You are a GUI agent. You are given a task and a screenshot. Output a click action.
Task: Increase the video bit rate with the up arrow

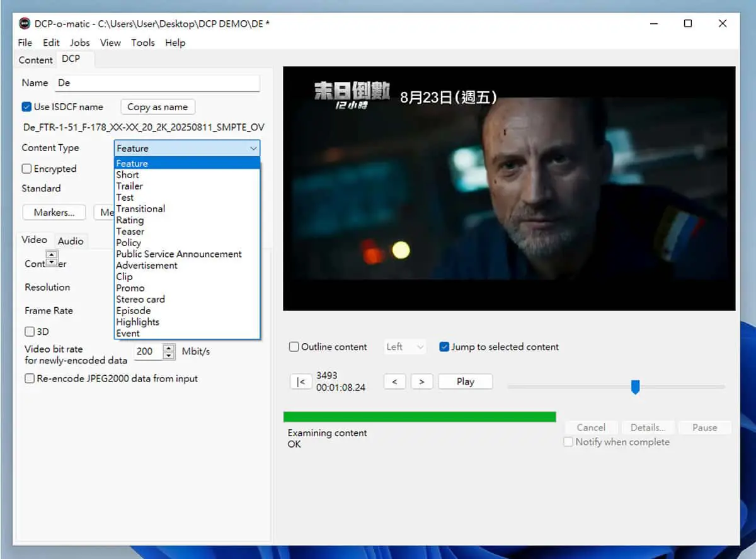point(169,347)
